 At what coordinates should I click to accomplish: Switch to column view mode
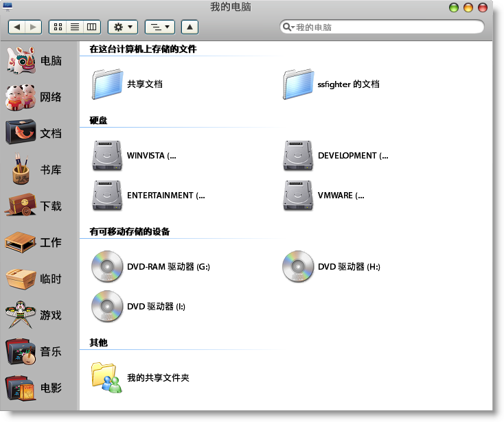coord(91,27)
